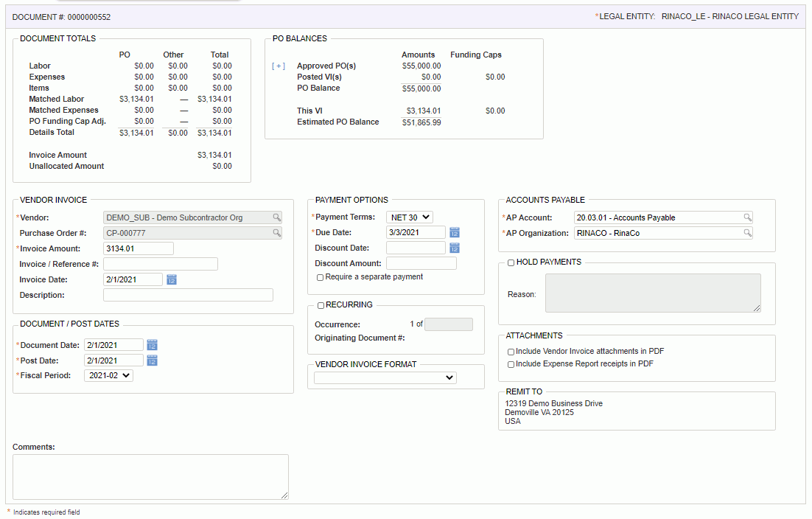Click the Document Date text field

[x=114, y=345]
